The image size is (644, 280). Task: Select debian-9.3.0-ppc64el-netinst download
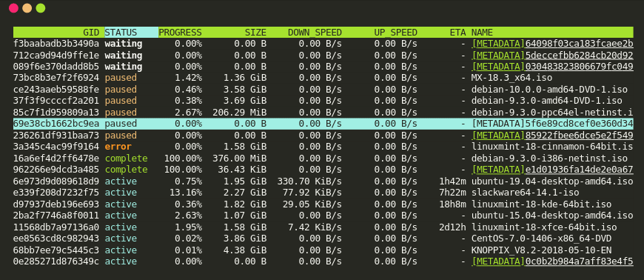pos(552,113)
